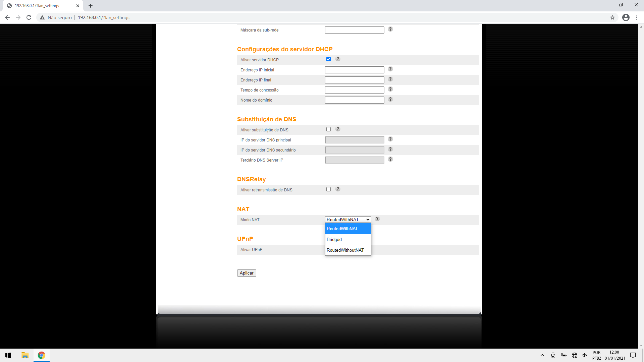Bookmark this page with the star icon
Viewport: 644px width, 362px height.
612,17
